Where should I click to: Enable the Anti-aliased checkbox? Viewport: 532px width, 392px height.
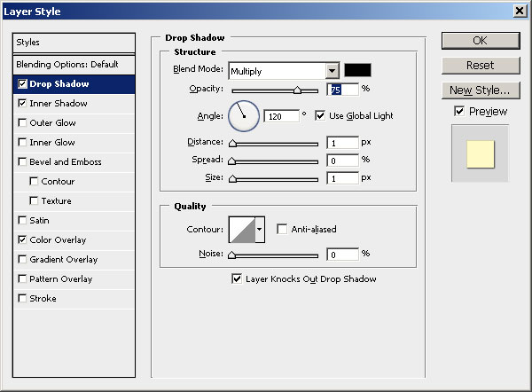point(282,229)
